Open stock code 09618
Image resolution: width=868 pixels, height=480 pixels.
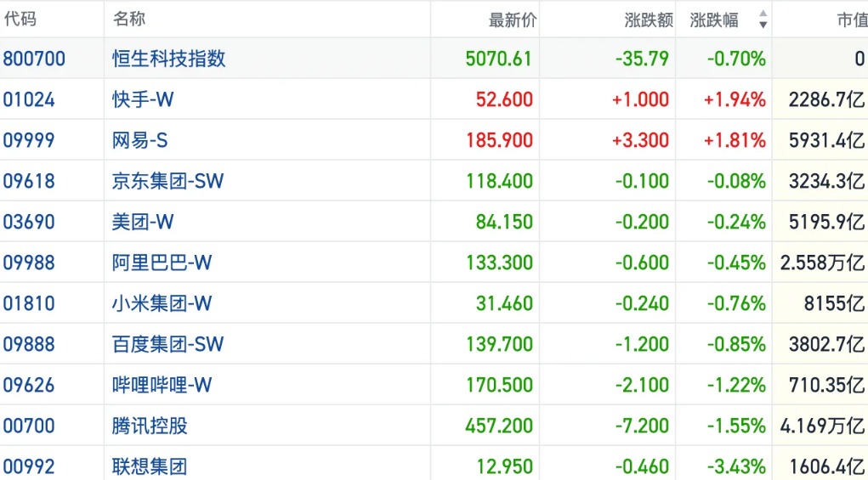point(30,182)
